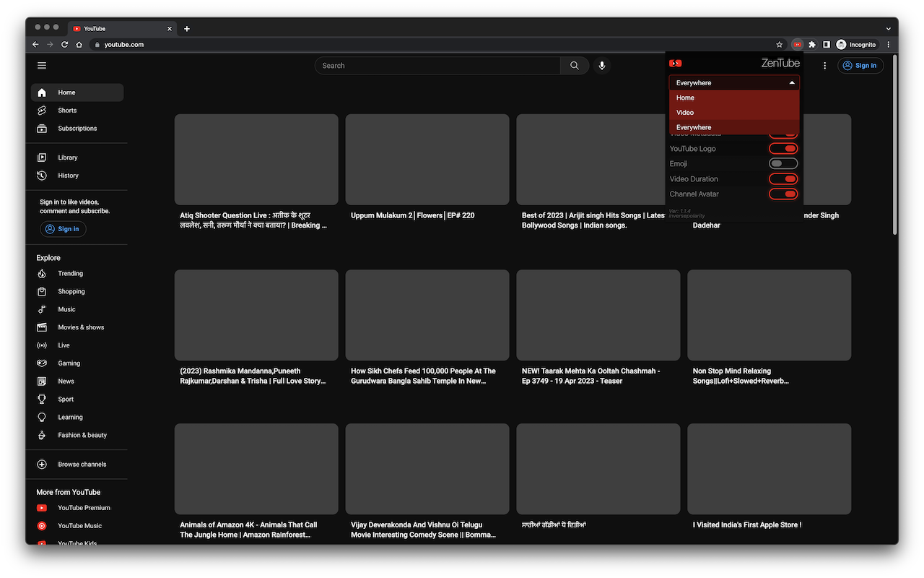The image size is (924, 578).
Task: Open Music under Explore
Action: tap(77, 309)
